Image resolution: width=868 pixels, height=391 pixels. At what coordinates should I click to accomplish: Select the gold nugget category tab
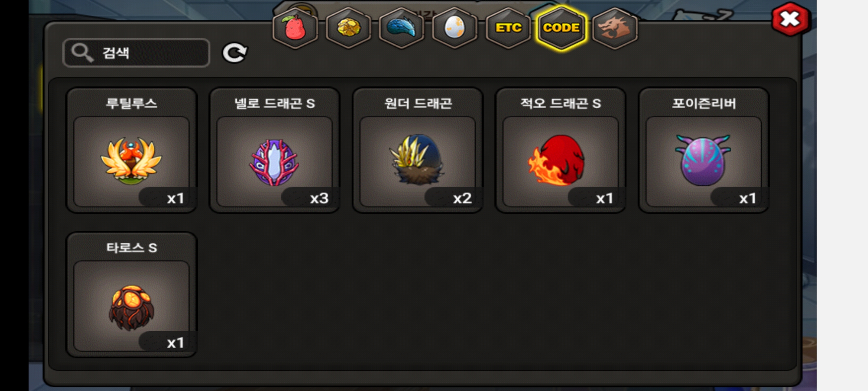348,28
